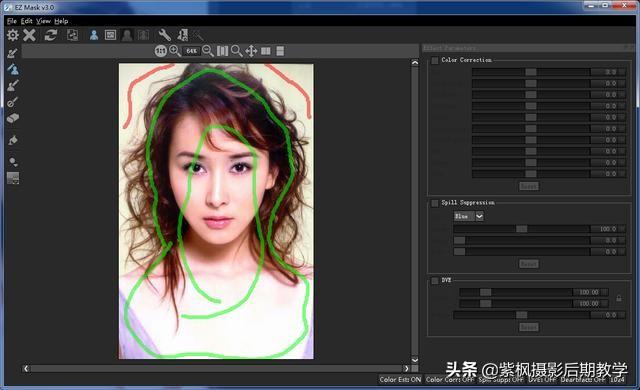The height and width of the screenshot is (390, 640).
Task: Switch to side-by-side split view icon
Action: click(266, 51)
